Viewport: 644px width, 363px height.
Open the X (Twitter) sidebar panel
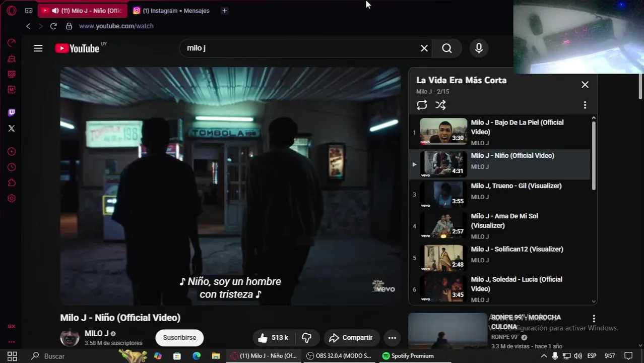pos(12,129)
